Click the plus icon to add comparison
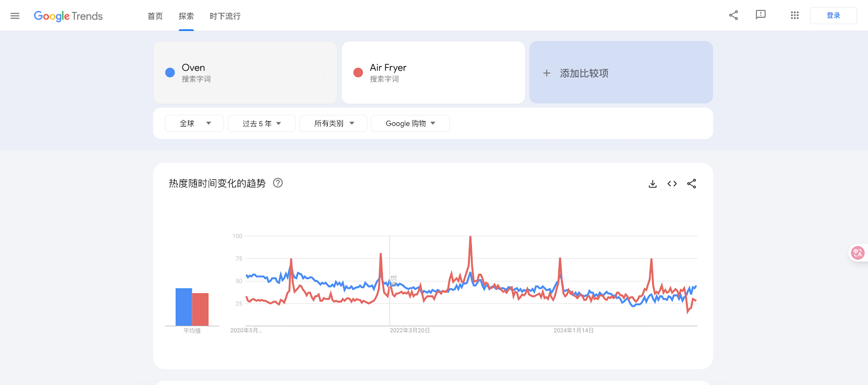The image size is (868, 385). (547, 73)
